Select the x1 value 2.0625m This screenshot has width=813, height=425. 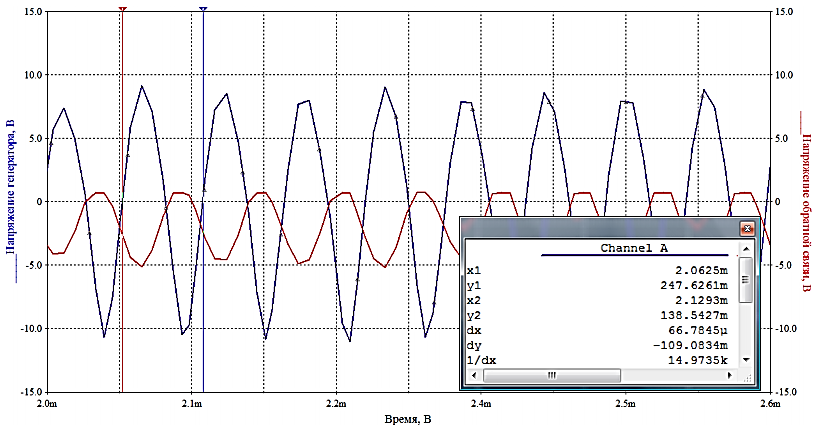click(x=701, y=271)
